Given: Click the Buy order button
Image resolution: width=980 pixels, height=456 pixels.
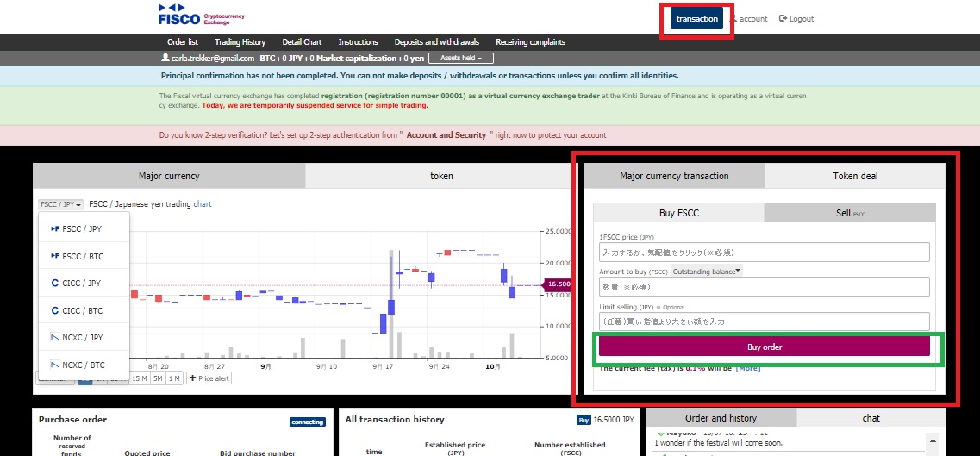Looking at the screenshot, I should [x=764, y=347].
